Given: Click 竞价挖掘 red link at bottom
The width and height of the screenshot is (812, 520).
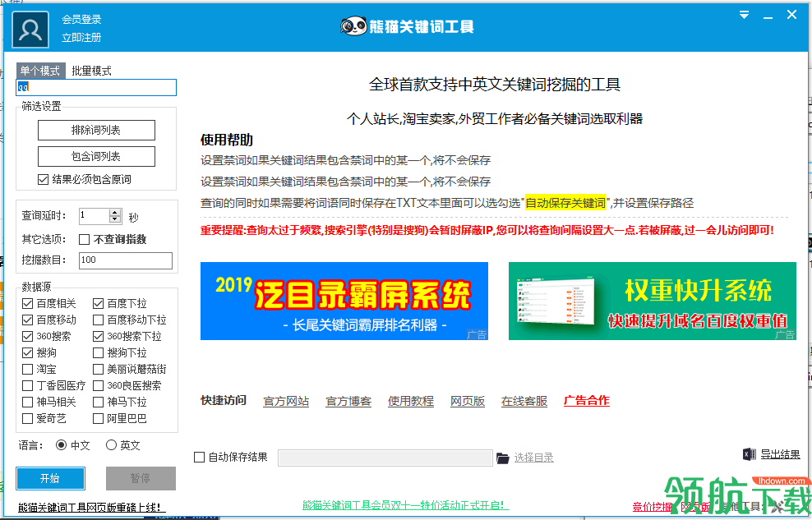Looking at the screenshot, I should [652, 507].
